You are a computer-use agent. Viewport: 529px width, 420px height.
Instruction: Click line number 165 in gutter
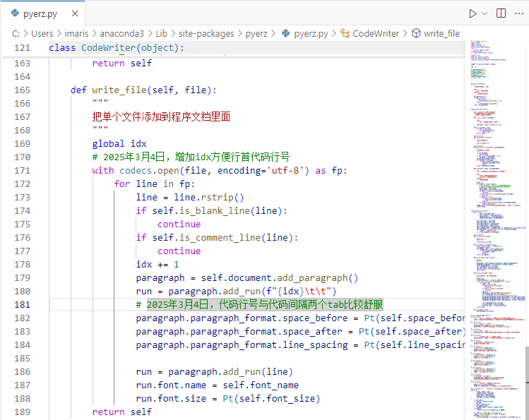(23, 90)
